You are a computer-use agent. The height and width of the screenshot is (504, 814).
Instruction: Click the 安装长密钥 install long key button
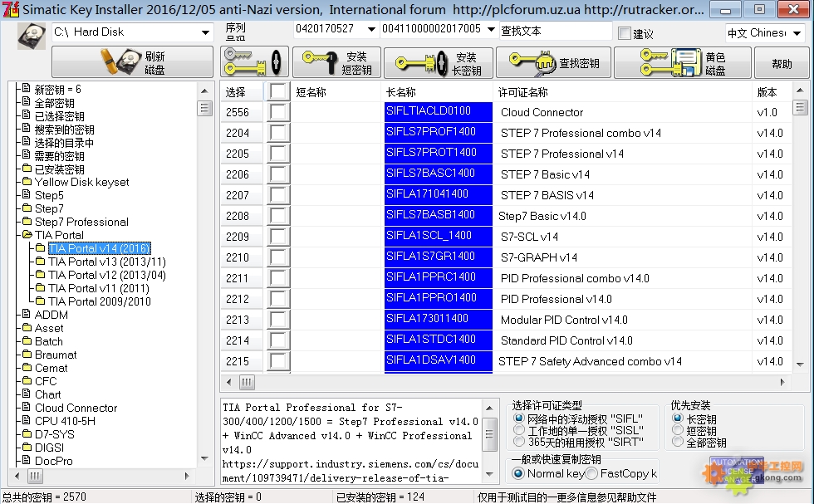click(439, 62)
